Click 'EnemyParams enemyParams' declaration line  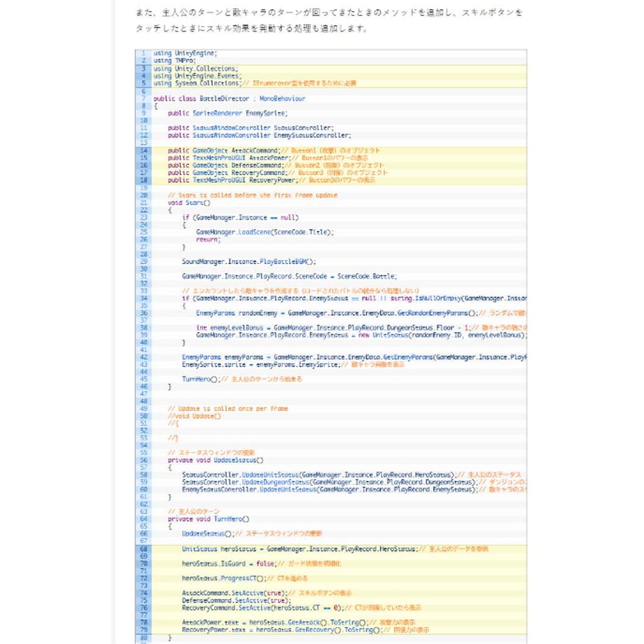[x=354, y=357]
